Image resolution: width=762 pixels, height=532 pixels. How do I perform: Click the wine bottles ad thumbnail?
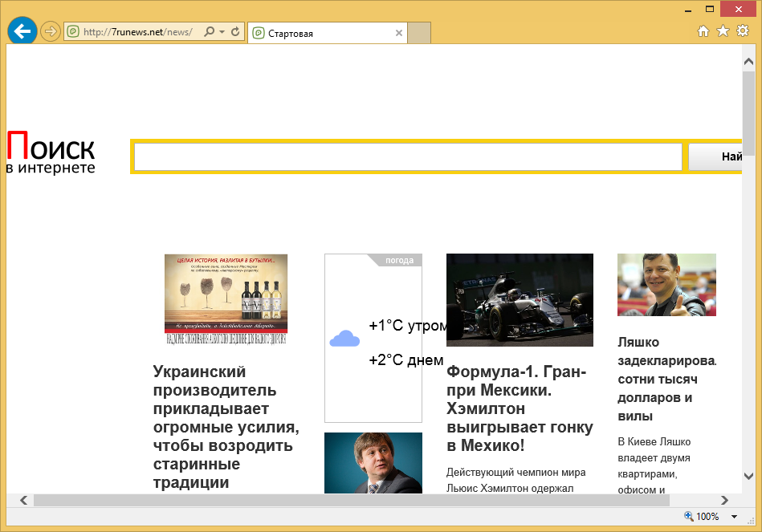pyautogui.click(x=226, y=298)
